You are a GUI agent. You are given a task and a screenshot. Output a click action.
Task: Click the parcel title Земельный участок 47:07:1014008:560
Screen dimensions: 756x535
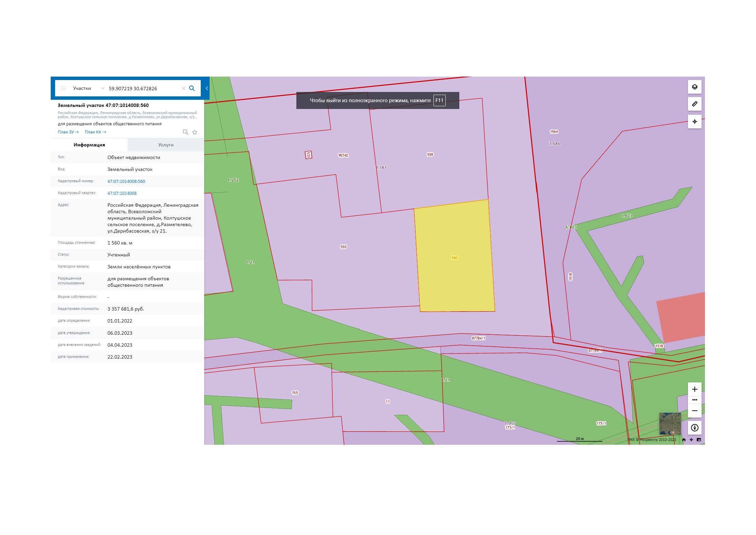pyautogui.click(x=103, y=105)
